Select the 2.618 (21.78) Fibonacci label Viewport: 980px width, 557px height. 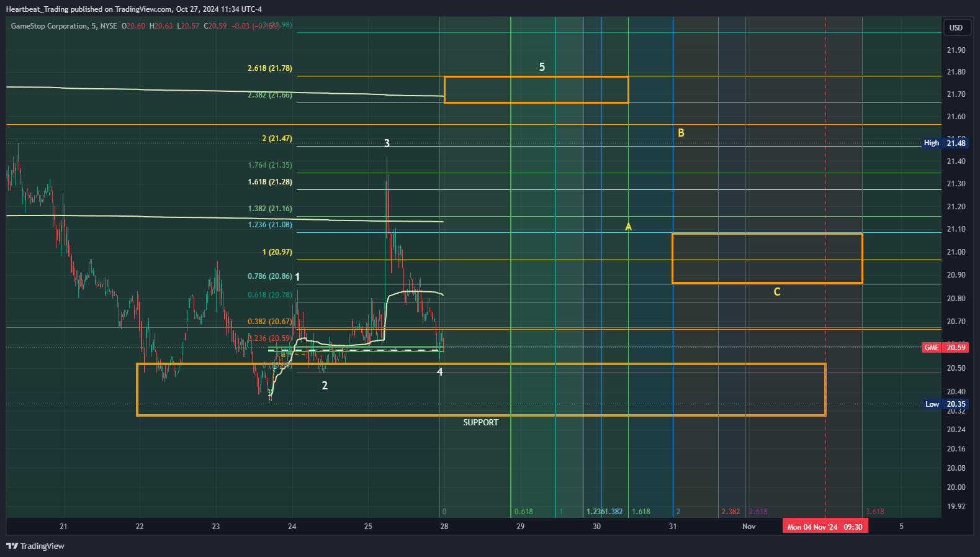pyautogui.click(x=269, y=68)
